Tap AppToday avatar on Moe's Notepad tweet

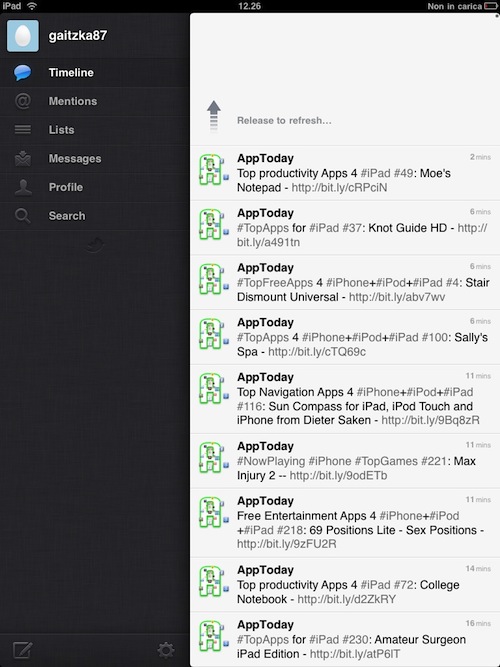pyautogui.click(x=214, y=170)
